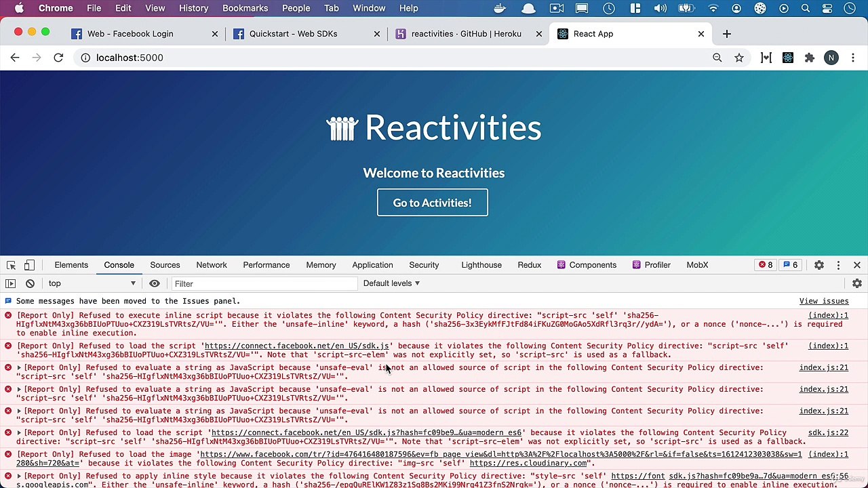Open the console settings gear
The image size is (868, 488).
[857, 283]
